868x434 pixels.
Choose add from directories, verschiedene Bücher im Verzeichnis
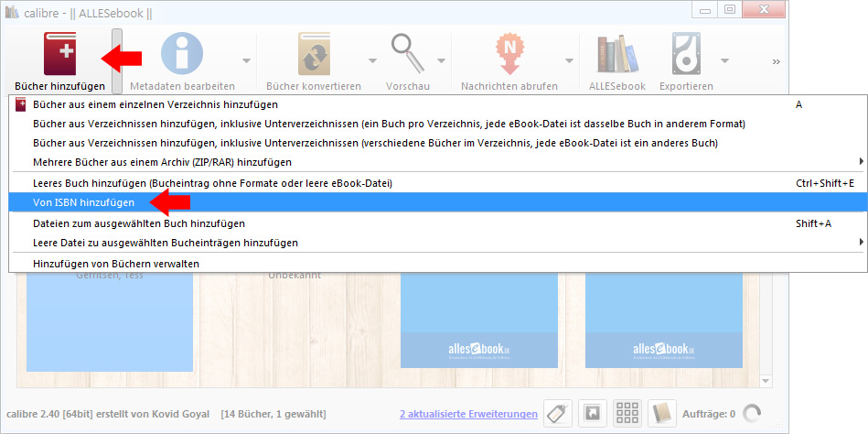click(438, 143)
